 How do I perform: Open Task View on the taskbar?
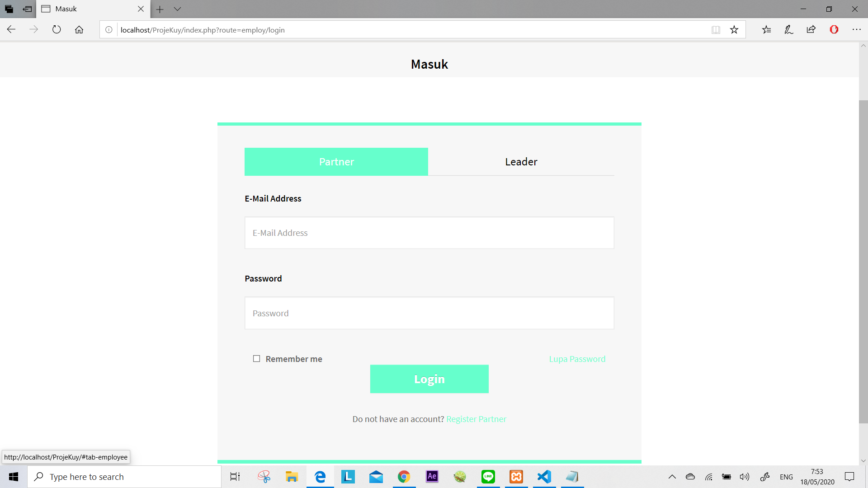235,477
